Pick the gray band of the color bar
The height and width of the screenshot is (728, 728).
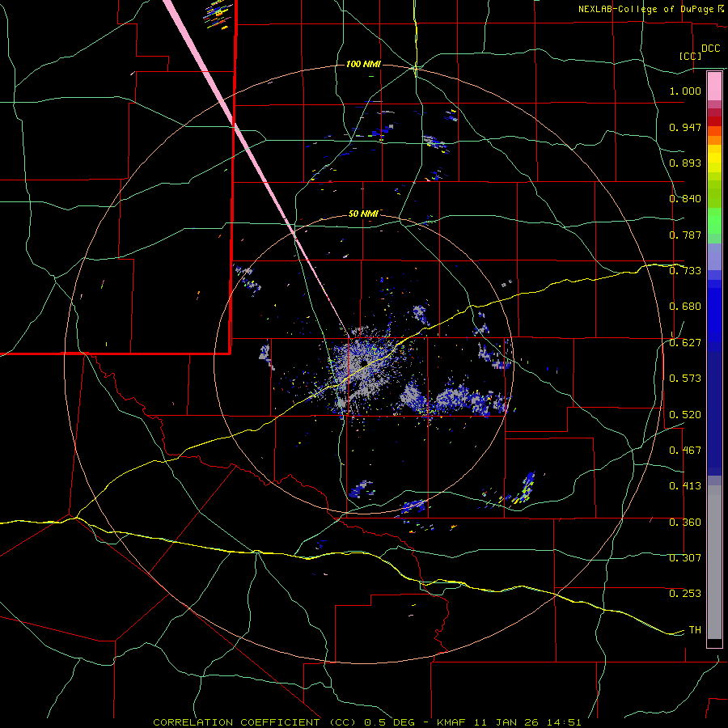714,562
